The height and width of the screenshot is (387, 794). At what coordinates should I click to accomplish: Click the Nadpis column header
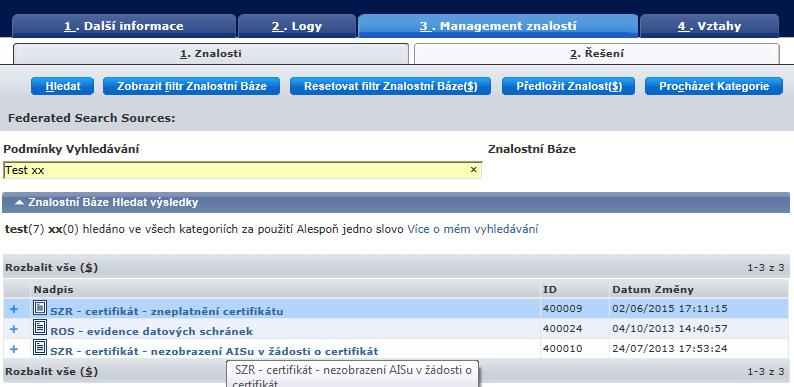coord(53,290)
